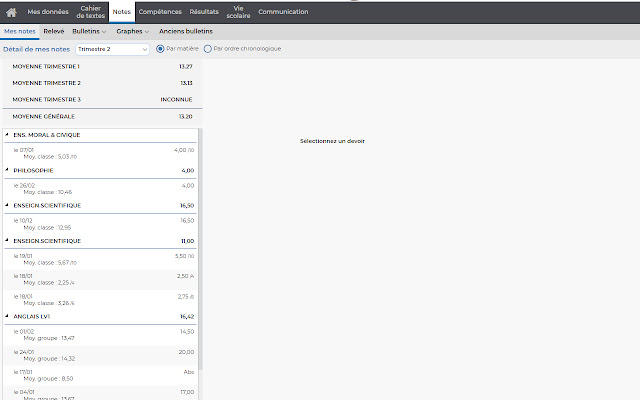
Task: Select the 26/02 philosophy grade
Action: [x=100, y=189]
